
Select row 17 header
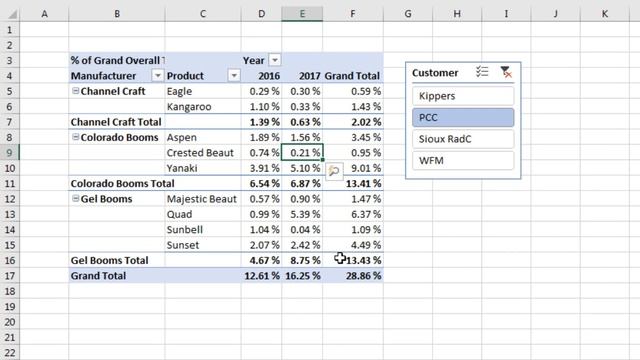pos(10,276)
